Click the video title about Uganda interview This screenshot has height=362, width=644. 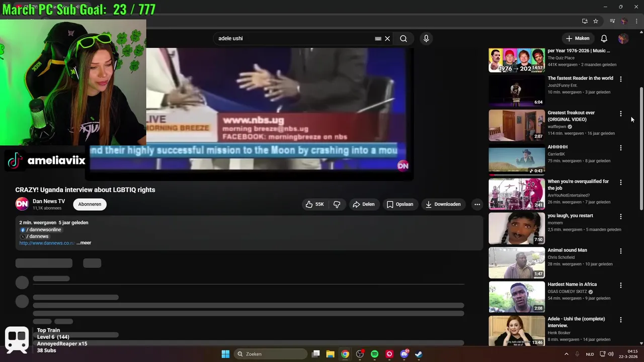click(x=85, y=190)
